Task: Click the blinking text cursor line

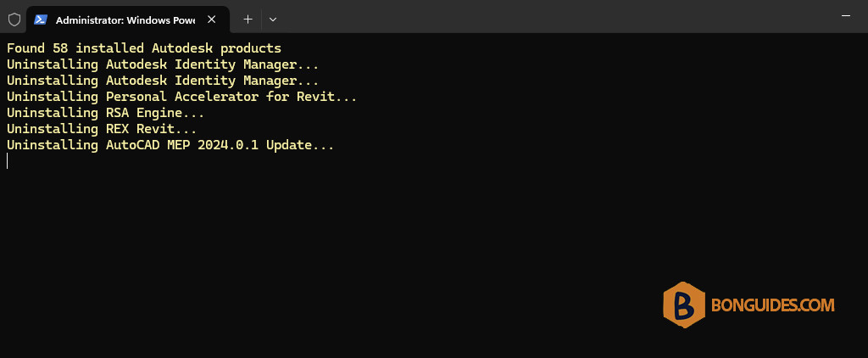Action: (x=7, y=161)
